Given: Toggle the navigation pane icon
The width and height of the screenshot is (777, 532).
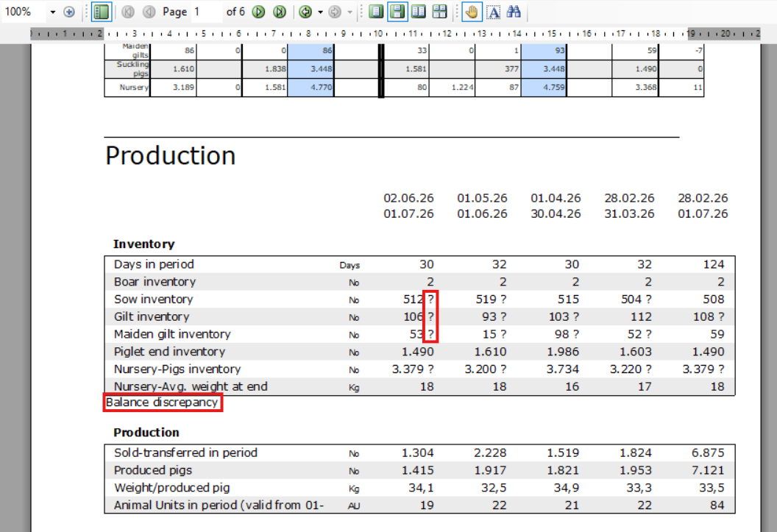Looking at the screenshot, I should click(101, 12).
